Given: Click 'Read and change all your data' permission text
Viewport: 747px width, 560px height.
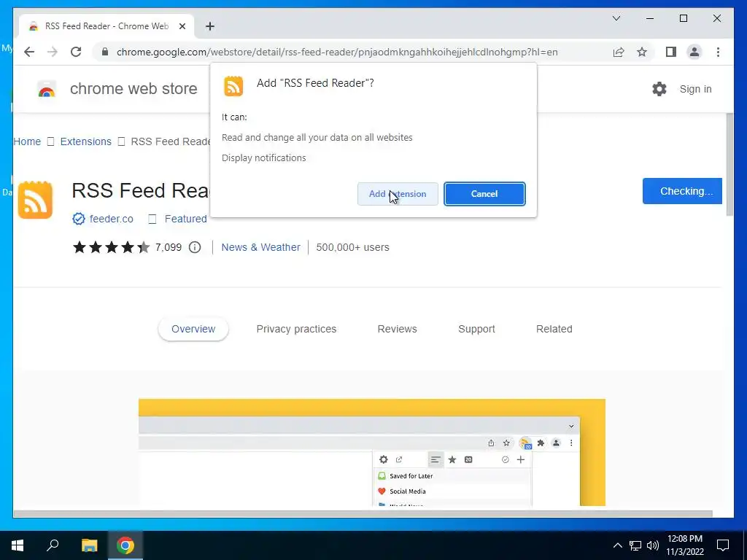Looking at the screenshot, I should [317, 137].
